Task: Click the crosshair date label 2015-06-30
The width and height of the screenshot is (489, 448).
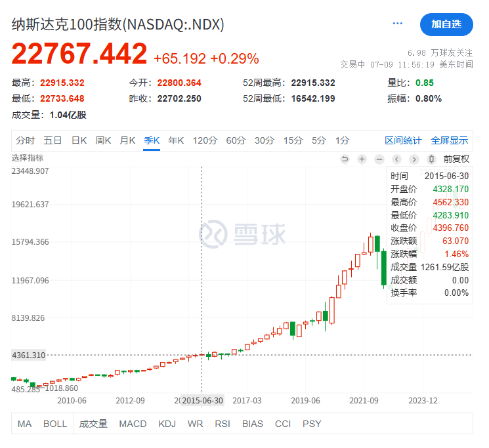Action: tap(202, 401)
